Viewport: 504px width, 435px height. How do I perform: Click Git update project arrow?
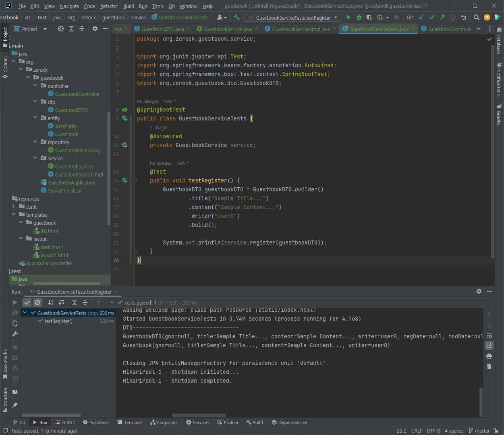coord(421,17)
